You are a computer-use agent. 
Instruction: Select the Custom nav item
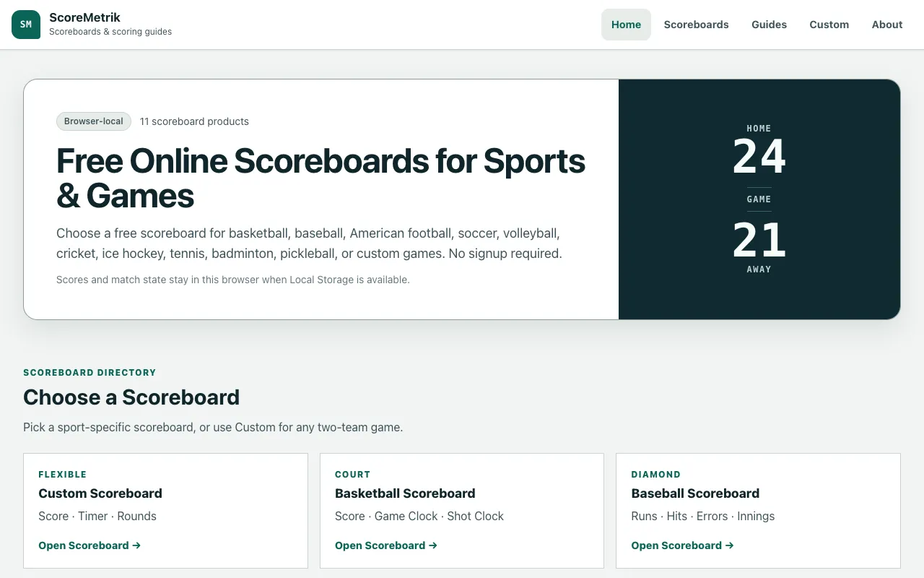point(829,25)
